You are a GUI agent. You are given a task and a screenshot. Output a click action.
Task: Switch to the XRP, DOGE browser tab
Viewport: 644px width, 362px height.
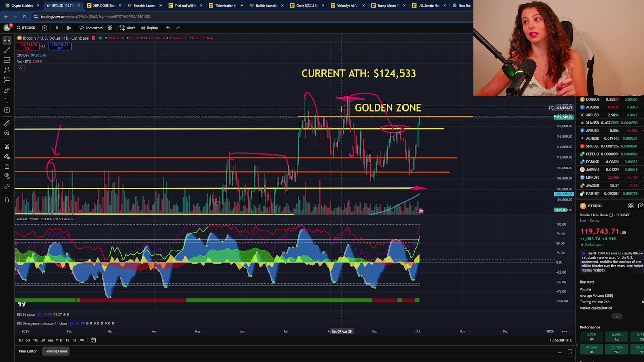pos(104,5)
